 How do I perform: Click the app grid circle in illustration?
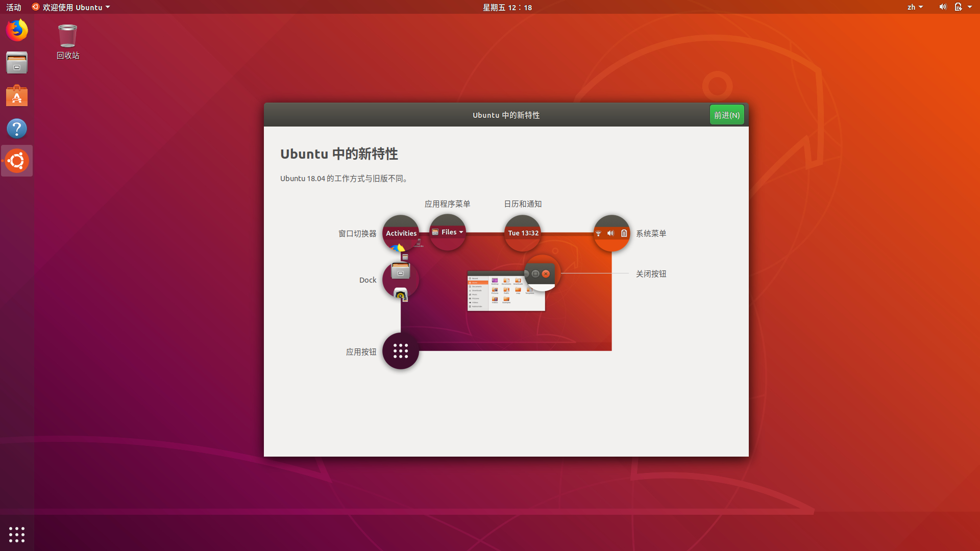[401, 351]
